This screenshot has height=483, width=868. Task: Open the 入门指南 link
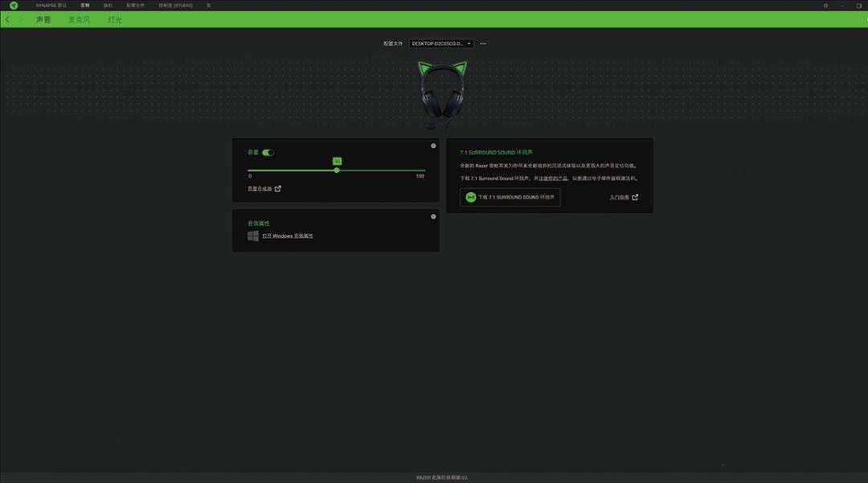click(x=619, y=198)
